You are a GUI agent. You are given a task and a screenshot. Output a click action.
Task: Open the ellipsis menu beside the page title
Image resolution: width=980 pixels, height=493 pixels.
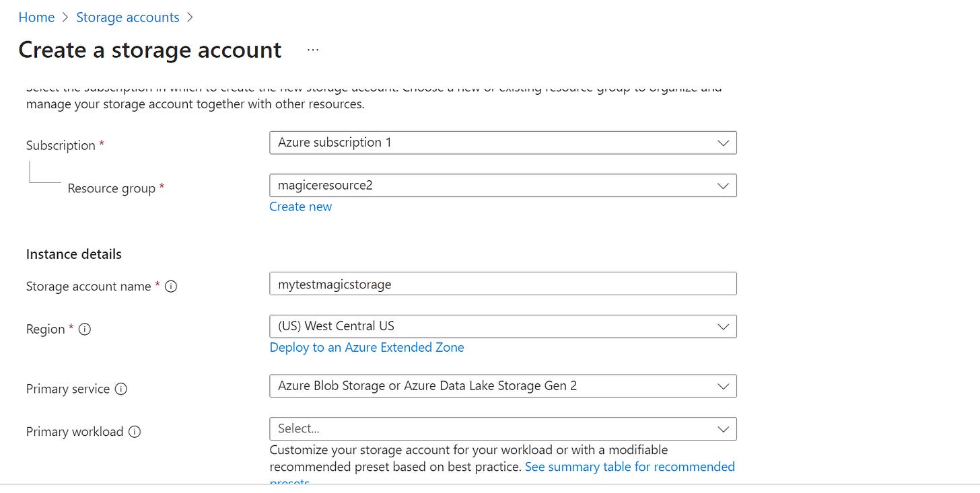point(312,49)
